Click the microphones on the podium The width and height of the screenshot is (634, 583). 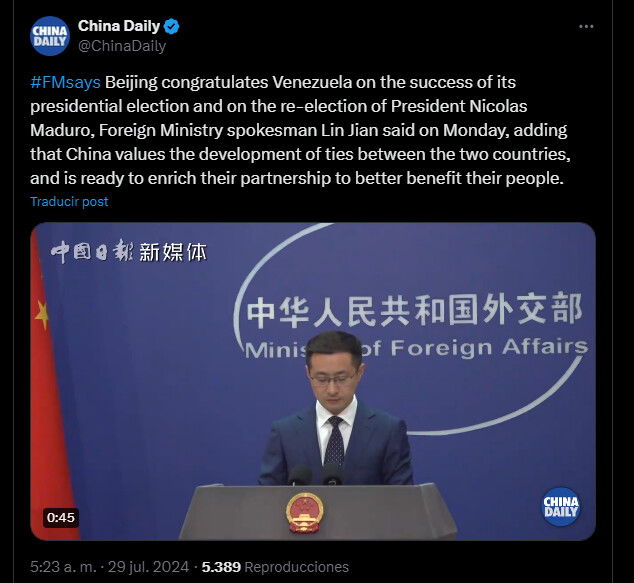[x=315, y=475]
